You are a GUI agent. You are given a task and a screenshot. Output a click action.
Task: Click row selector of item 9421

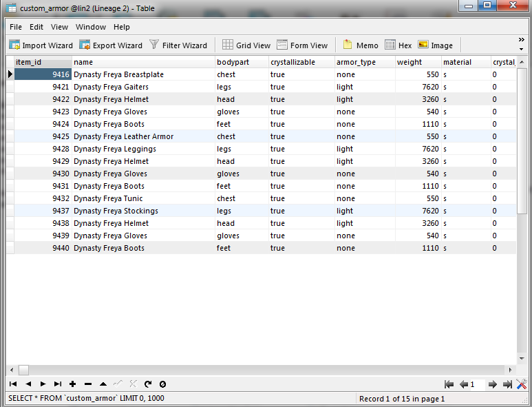(10, 87)
